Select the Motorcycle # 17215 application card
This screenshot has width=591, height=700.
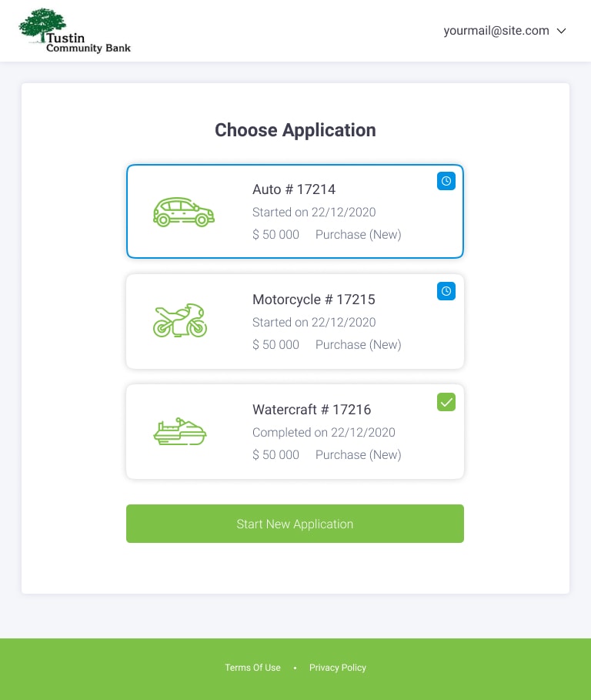point(295,321)
